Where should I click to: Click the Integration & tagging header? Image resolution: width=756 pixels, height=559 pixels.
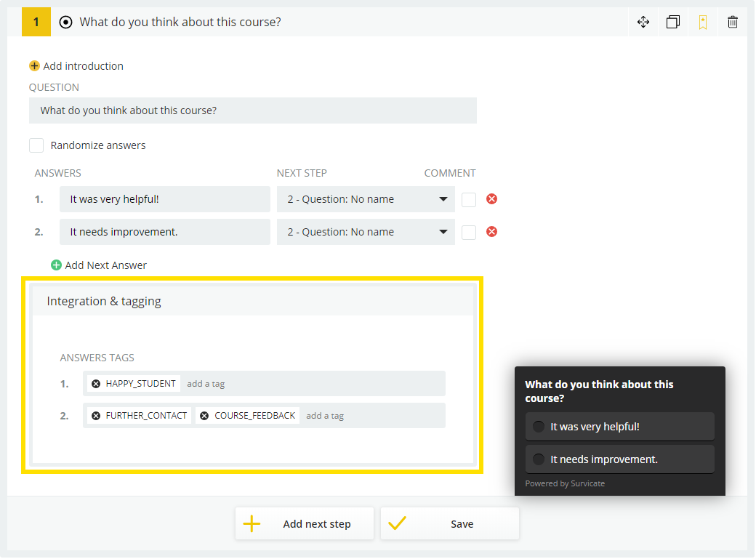[253, 302]
